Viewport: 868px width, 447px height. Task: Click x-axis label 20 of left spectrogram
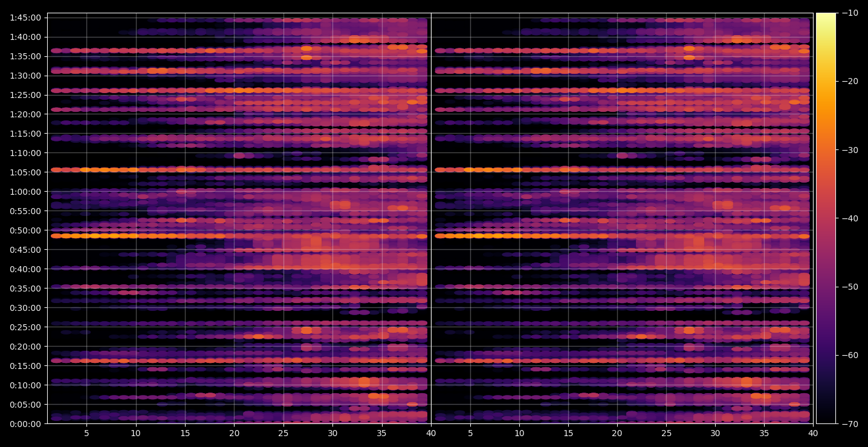[234, 433]
